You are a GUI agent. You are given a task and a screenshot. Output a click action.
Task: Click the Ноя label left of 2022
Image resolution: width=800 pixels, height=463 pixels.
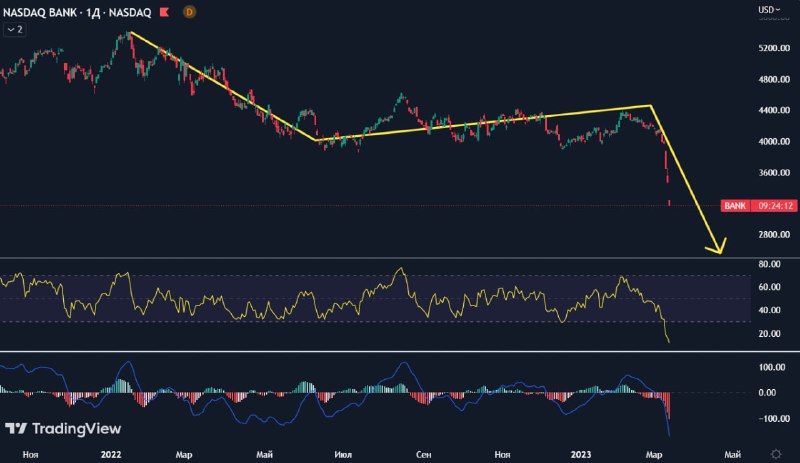[x=31, y=454]
